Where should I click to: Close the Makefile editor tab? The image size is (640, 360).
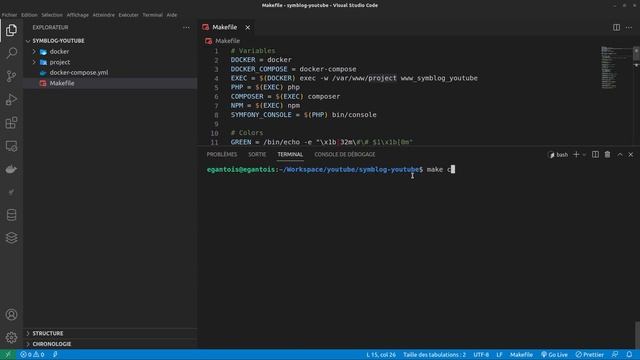point(247,27)
